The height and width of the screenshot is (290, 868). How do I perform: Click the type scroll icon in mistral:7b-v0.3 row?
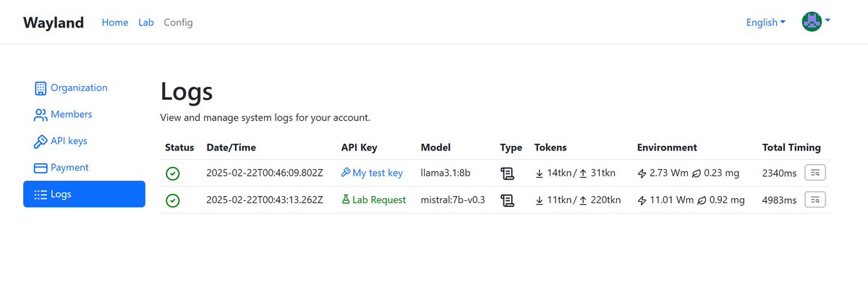coord(507,200)
